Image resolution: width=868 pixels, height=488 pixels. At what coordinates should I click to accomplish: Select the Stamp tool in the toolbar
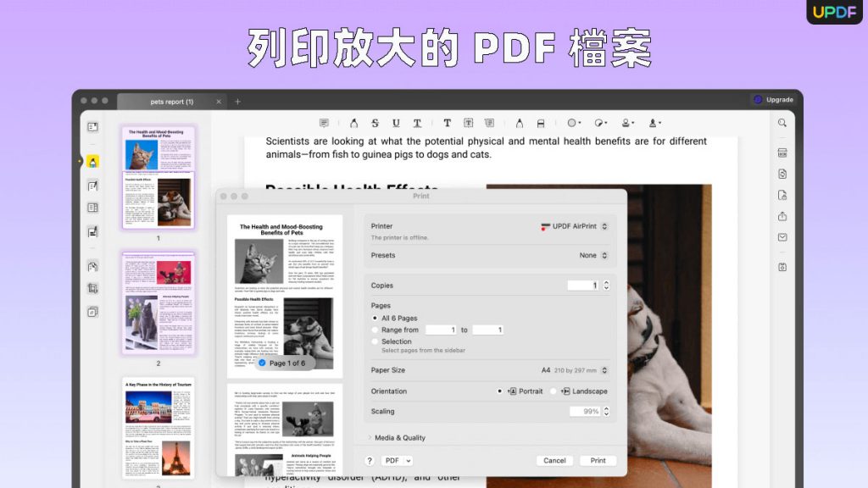coord(625,123)
